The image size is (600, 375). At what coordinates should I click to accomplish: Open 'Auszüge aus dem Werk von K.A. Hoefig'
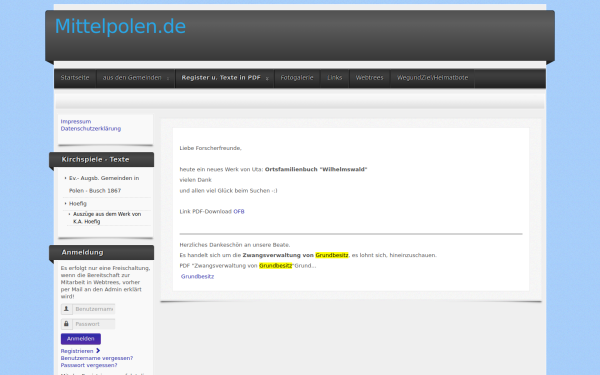point(107,218)
